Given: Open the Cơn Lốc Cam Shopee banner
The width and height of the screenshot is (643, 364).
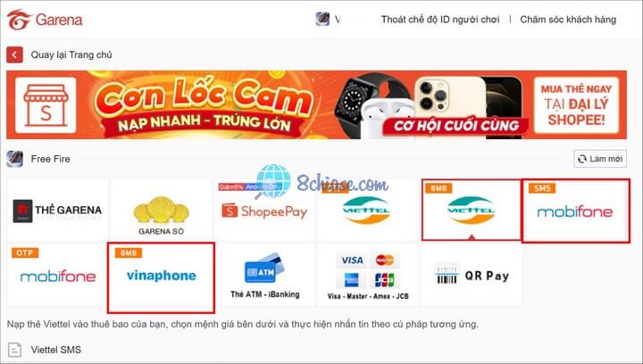Looking at the screenshot, I should [x=316, y=104].
